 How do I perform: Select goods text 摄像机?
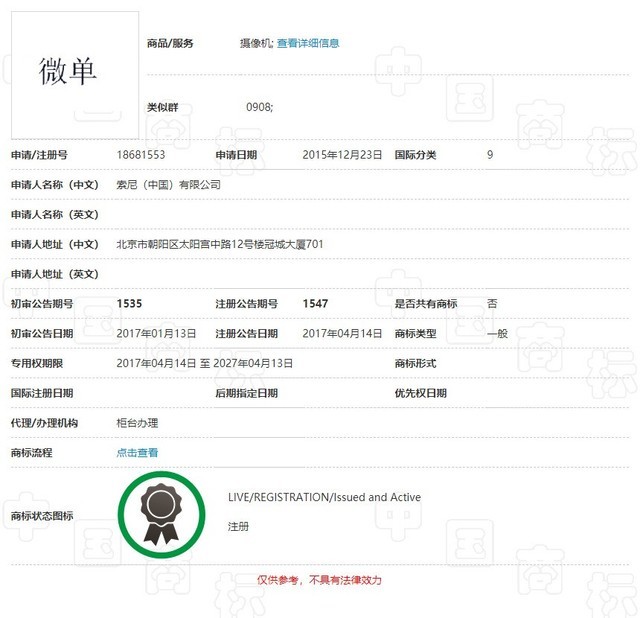click(256, 43)
